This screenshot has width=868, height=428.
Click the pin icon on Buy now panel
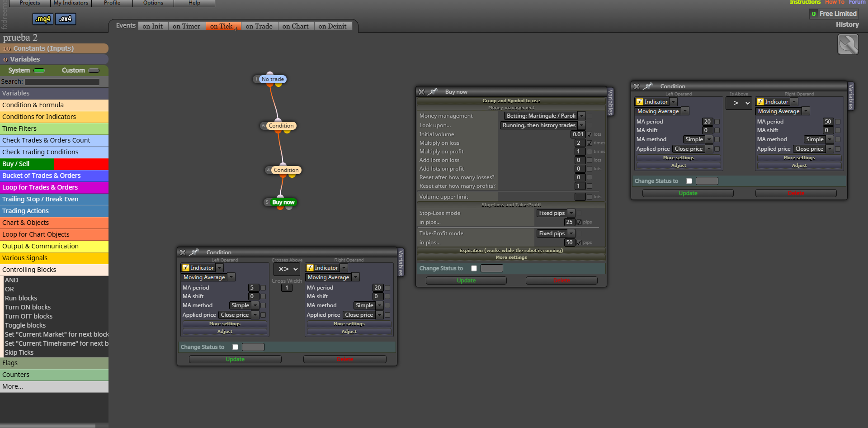433,92
